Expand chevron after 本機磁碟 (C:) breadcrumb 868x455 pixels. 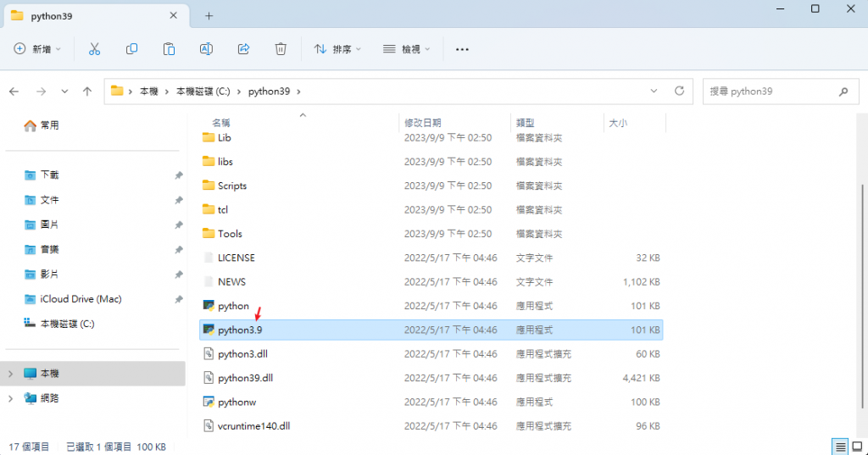coord(239,92)
